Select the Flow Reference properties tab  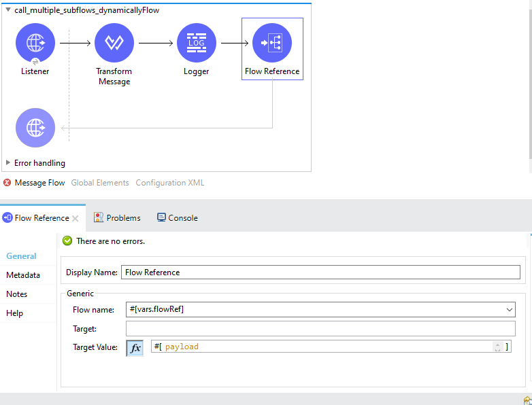(x=41, y=218)
